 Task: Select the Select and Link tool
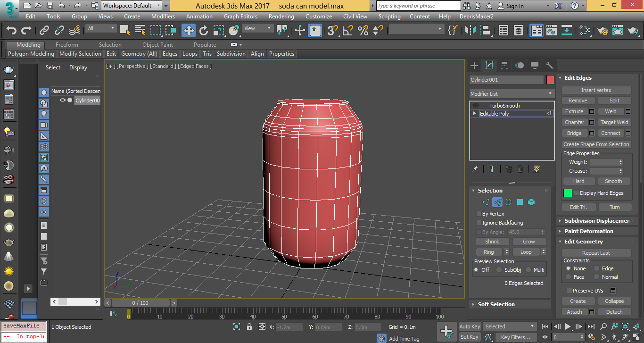coord(44,30)
